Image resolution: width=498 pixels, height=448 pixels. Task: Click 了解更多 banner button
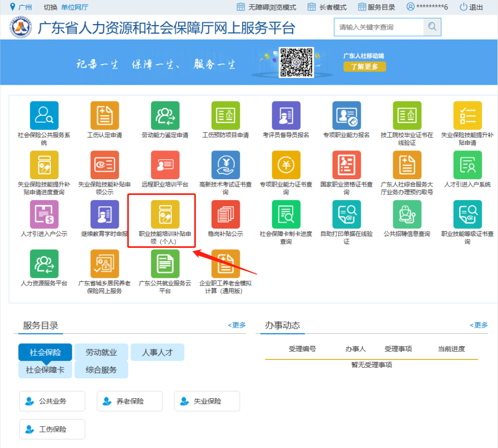[x=364, y=67]
